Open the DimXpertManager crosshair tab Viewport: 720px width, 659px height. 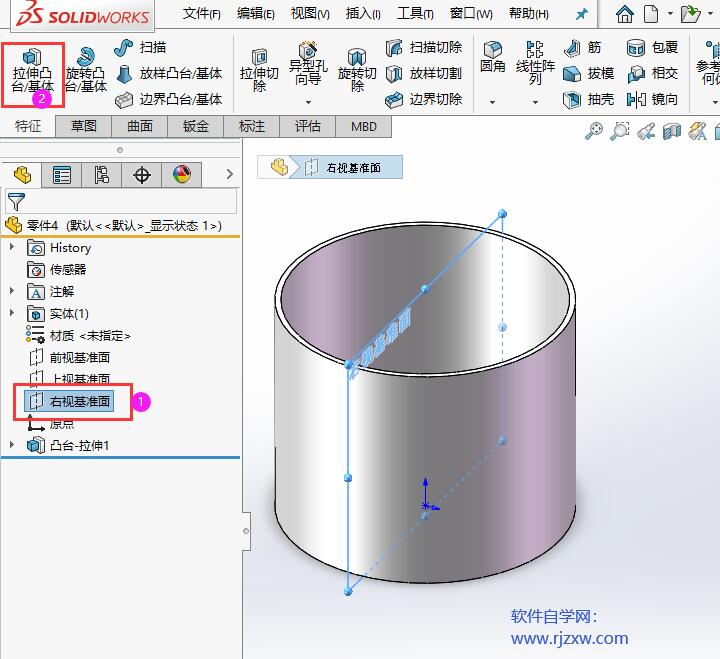[141, 175]
